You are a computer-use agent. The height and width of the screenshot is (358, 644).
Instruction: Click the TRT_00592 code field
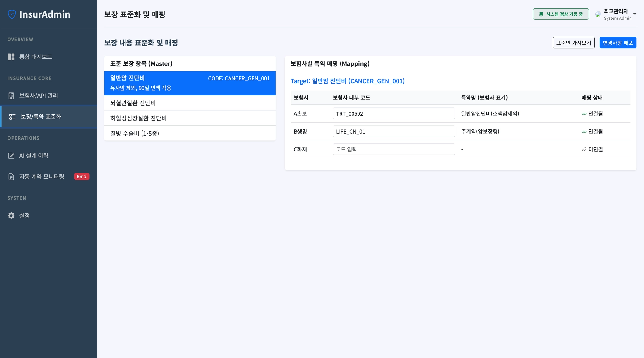[x=394, y=113]
